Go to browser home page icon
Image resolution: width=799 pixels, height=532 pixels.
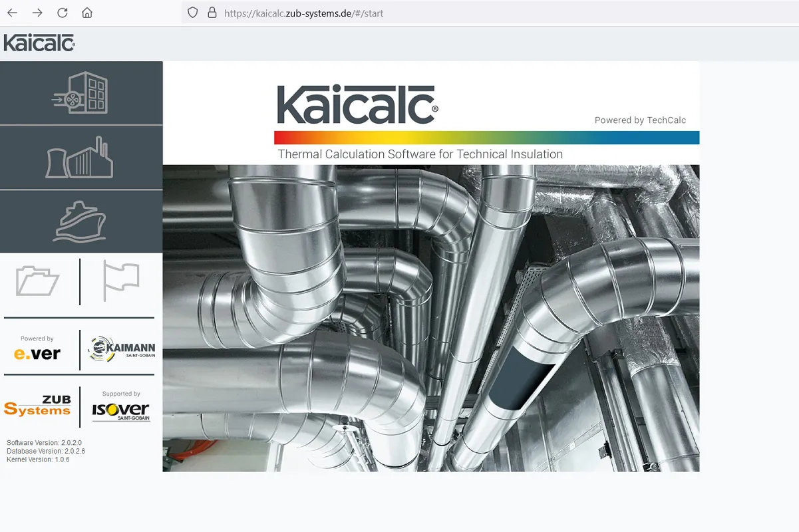tap(86, 12)
